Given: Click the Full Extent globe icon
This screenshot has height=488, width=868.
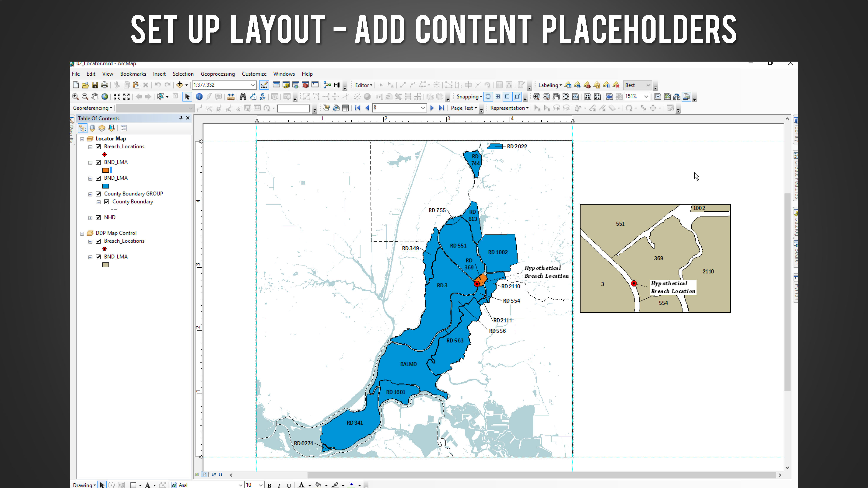Looking at the screenshot, I should pyautogui.click(x=105, y=97).
